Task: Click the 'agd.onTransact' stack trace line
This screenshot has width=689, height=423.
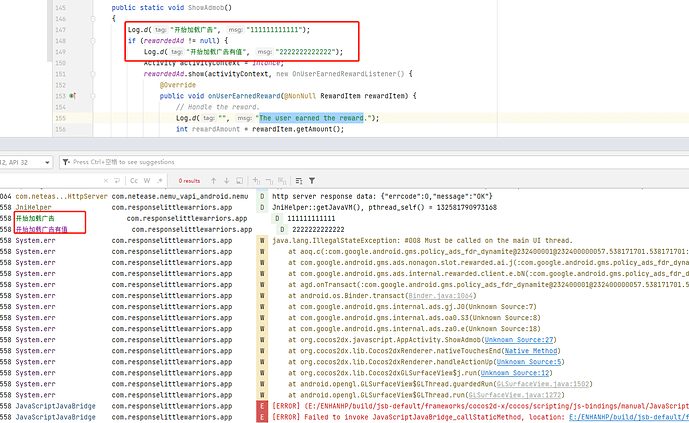Action: click(488, 285)
